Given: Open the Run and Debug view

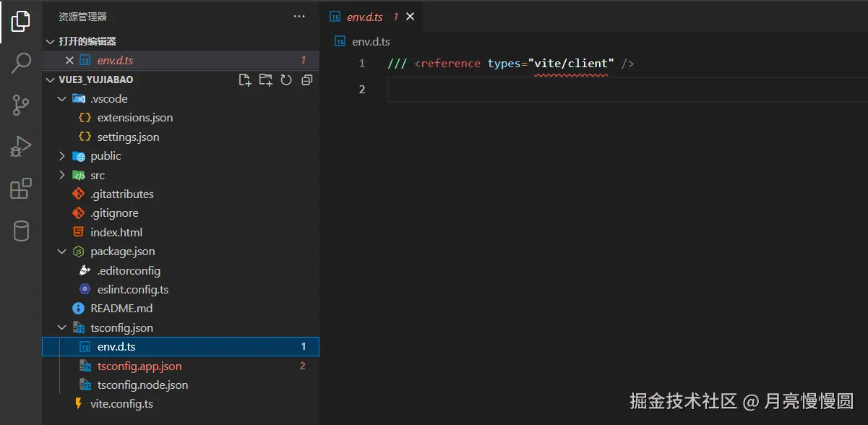Looking at the screenshot, I should click(21, 147).
